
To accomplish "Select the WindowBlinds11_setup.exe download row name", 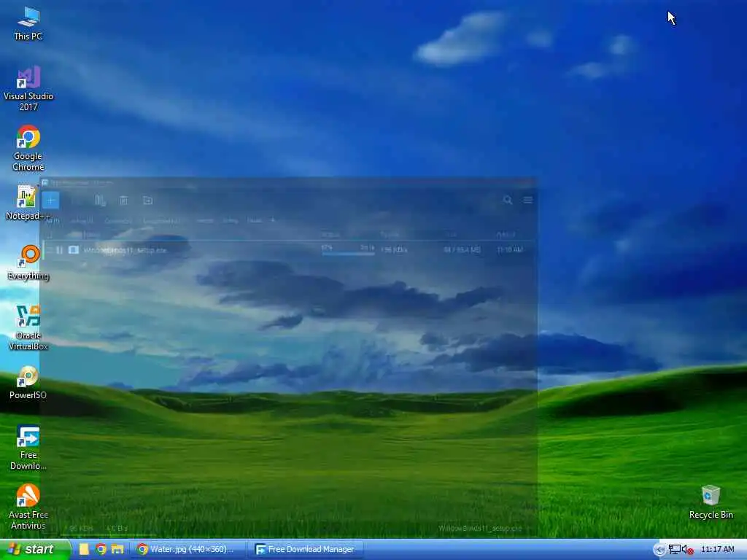I will (x=125, y=250).
